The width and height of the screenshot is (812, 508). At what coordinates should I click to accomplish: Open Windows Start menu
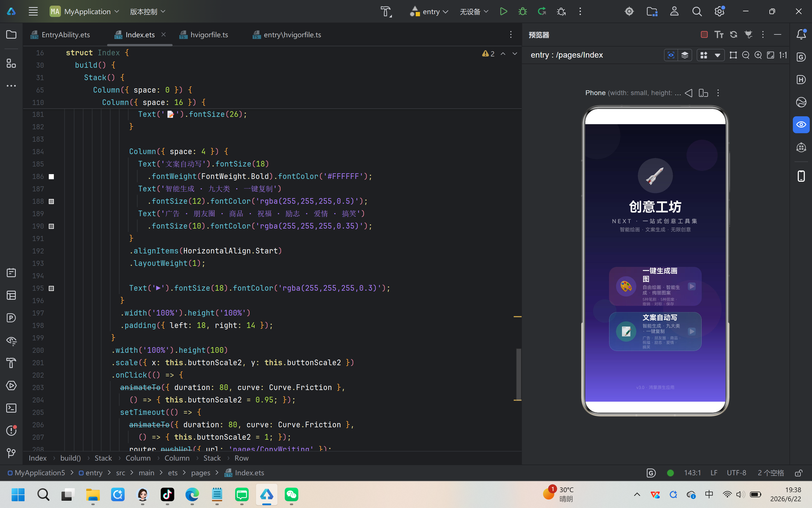[x=18, y=494]
